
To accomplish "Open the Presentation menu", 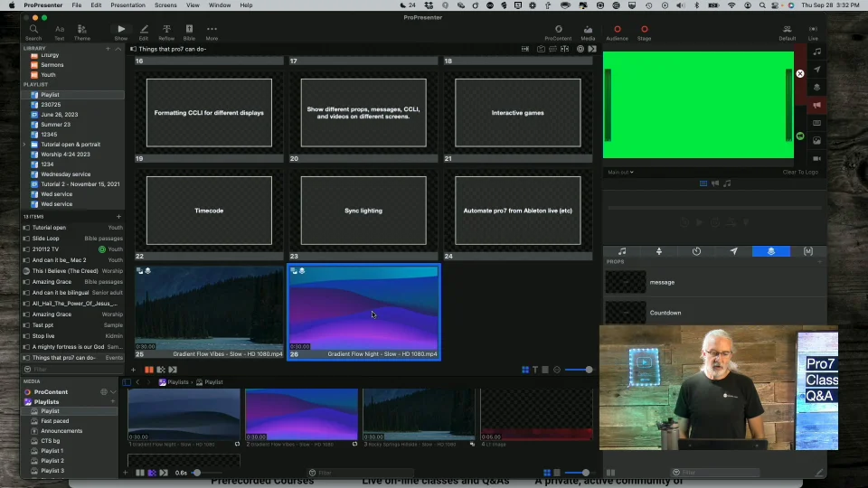I will [x=127, y=5].
